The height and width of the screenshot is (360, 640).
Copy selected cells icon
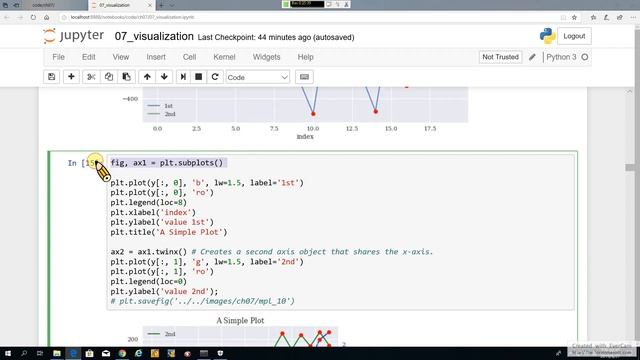[109, 77]
